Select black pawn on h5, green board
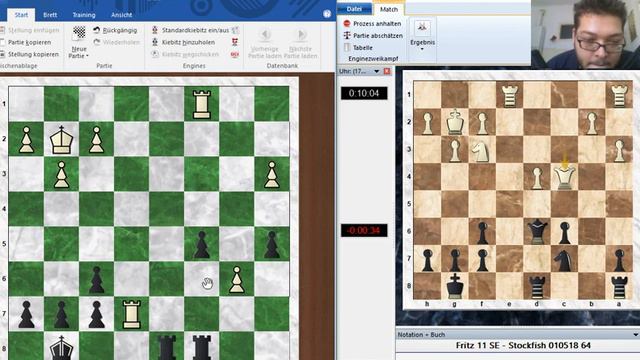640x360 pixels. coord(271,245)
